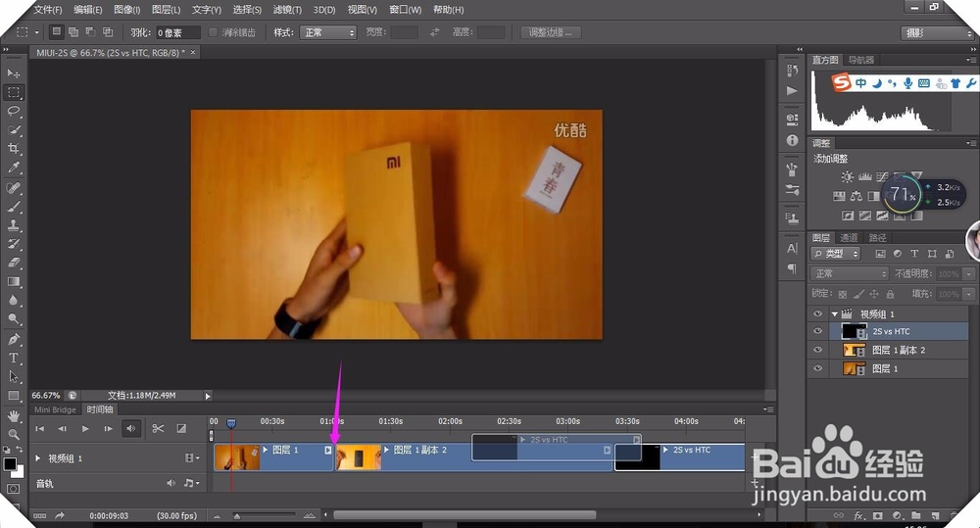Screen dimensions: 980x528
Task: Select the Clone Stamp tool
Action: tap(13, 225)
